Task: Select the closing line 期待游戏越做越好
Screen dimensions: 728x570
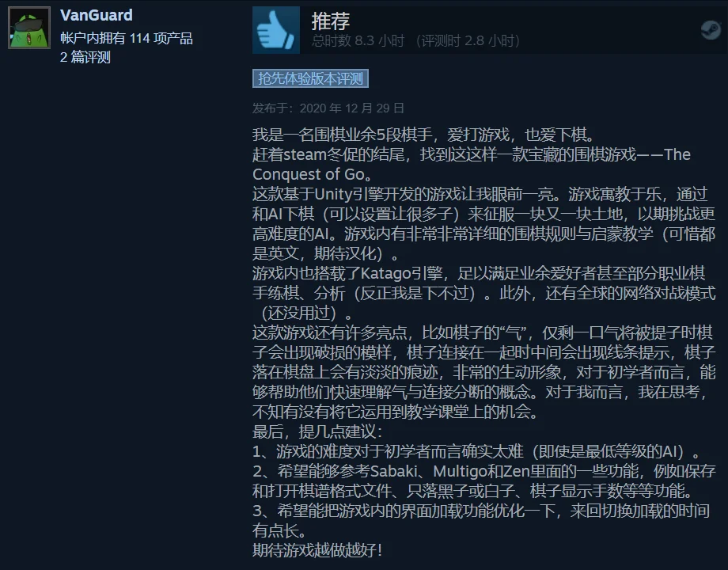Action: click(317, 550)
